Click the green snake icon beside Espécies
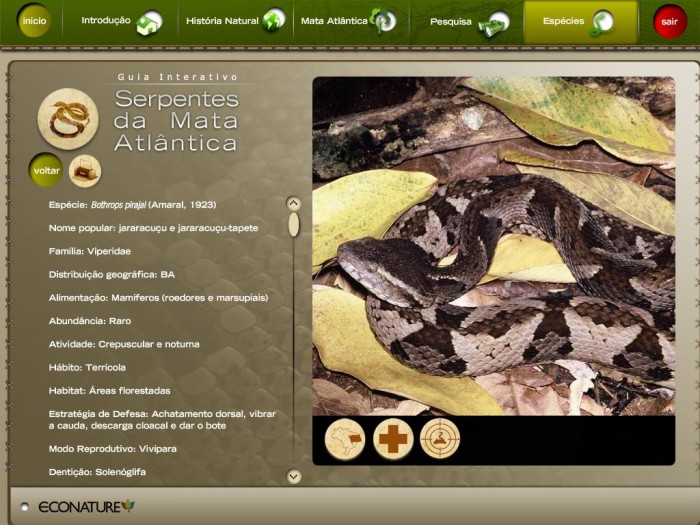 (x=601, y=22)
